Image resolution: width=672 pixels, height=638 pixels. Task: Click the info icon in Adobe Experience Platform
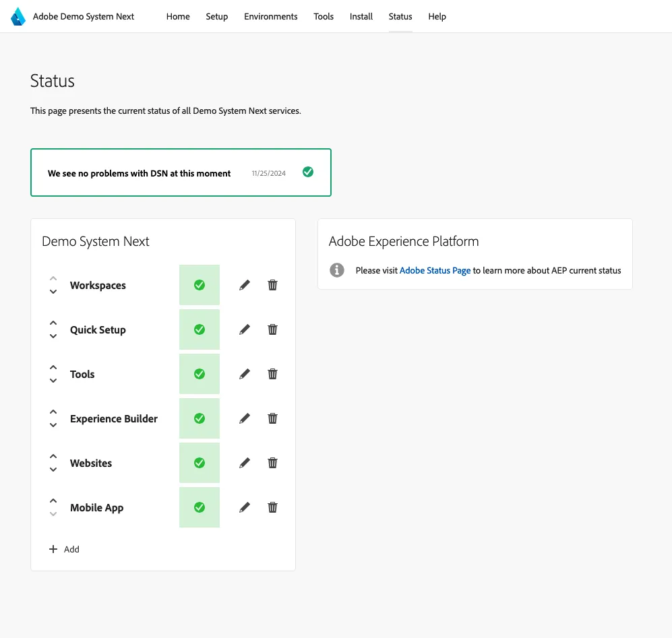coord(337,270)
